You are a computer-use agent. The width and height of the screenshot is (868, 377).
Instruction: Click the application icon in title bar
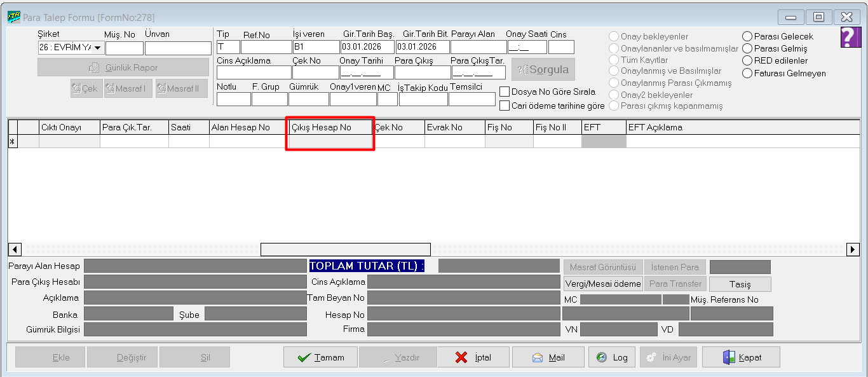click(13, 17)
